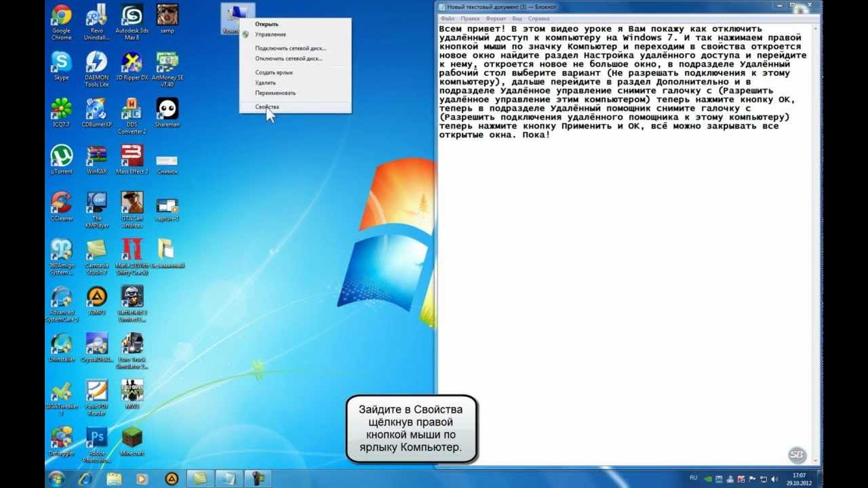Select the Skype desktop shortcut
Image resolution: width=868 pixels, height=488 pixels.
61,66
